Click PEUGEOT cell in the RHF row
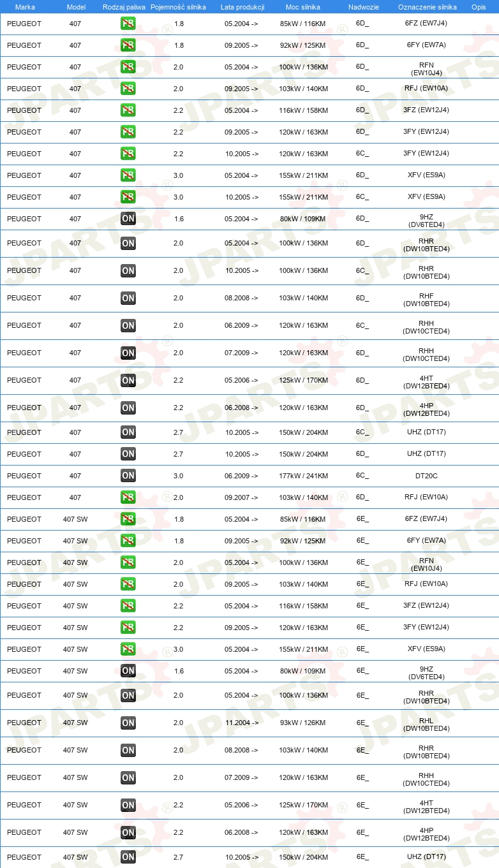This screenshot has height=868, width=499. click(24, 298)
